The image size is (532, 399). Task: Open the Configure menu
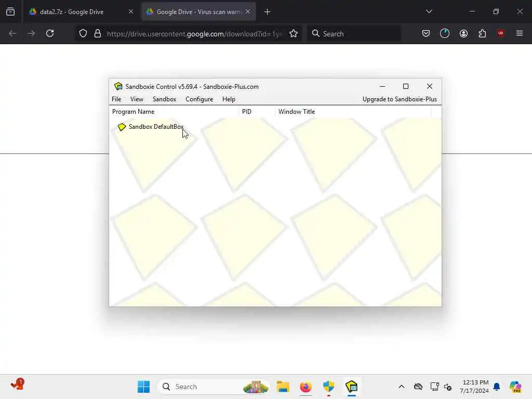coord(199,99)
